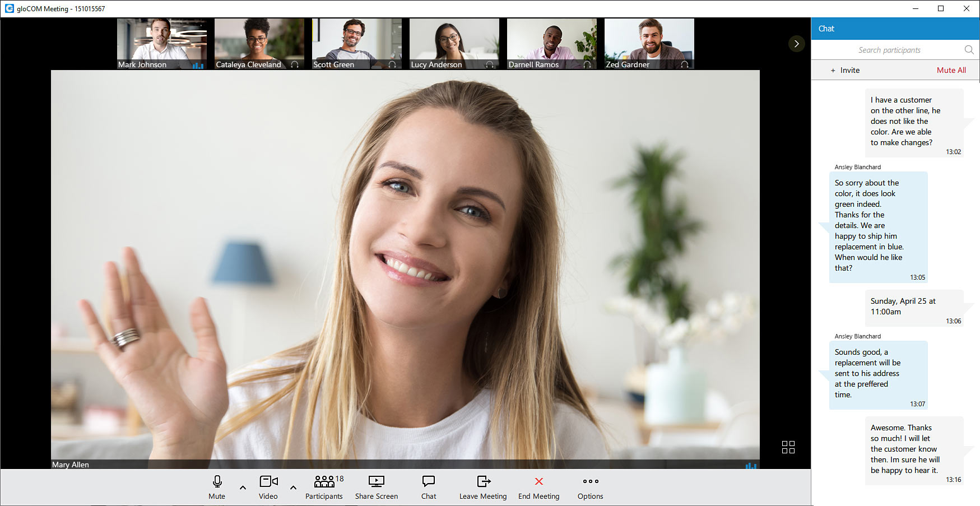Select Mark Johnson's video thumbnail
This screenshot has width=980, height=506.
pos(161,43)
